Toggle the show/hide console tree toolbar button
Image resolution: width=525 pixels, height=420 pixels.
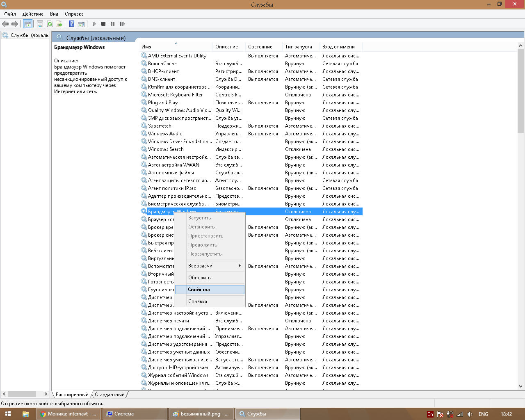click(x=28, y=24)
